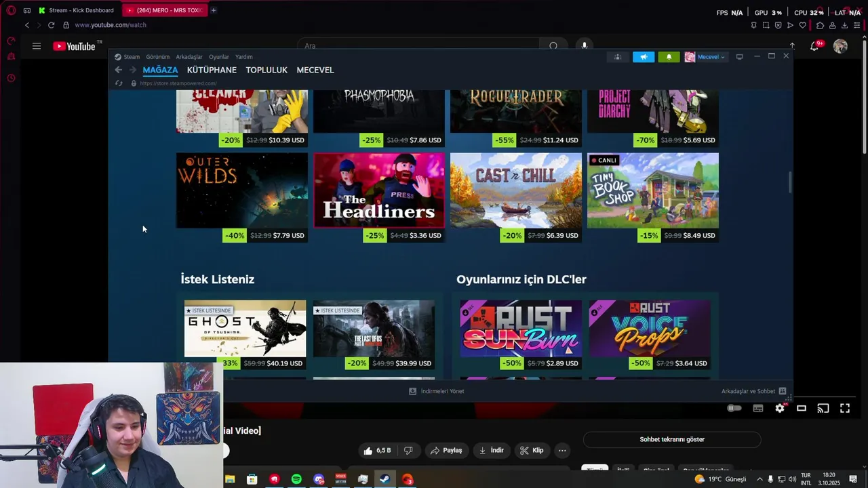
Task: Open Arkadaşlar ve Sohbet panel
Action: coord(753,391)
